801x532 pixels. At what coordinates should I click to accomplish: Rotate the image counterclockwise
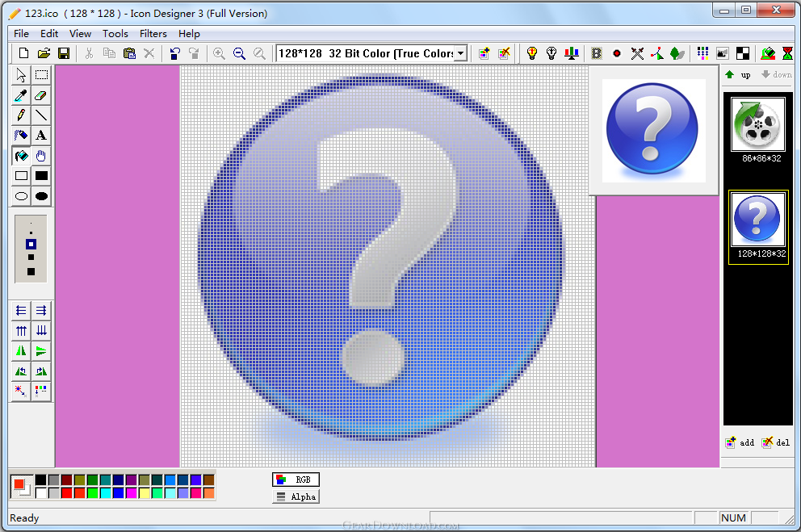[21, 371]
